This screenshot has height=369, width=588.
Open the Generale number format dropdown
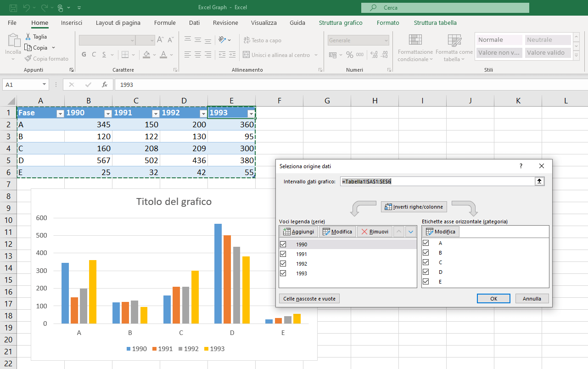pos(386,40)
